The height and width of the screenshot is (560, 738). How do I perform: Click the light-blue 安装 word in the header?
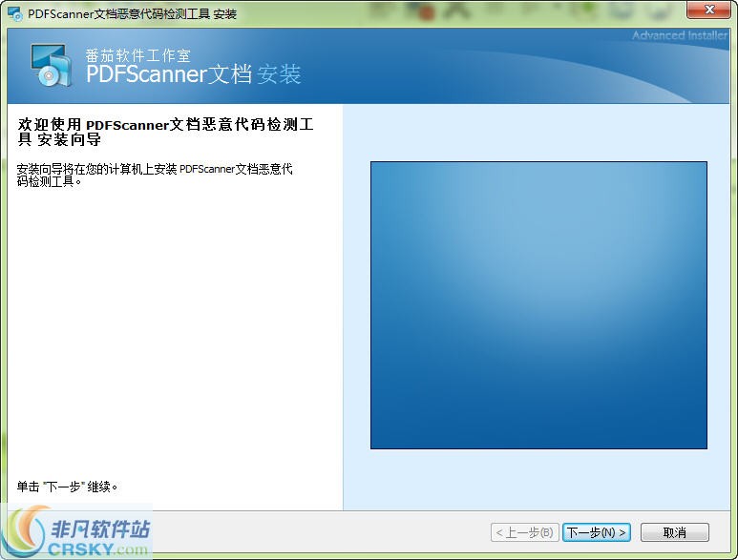point(280,74)
